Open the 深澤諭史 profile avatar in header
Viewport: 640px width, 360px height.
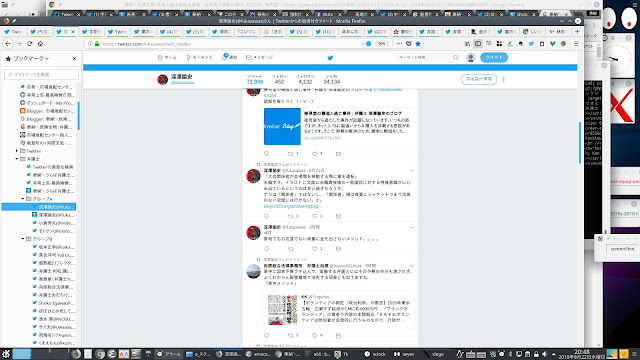[163, 79]
